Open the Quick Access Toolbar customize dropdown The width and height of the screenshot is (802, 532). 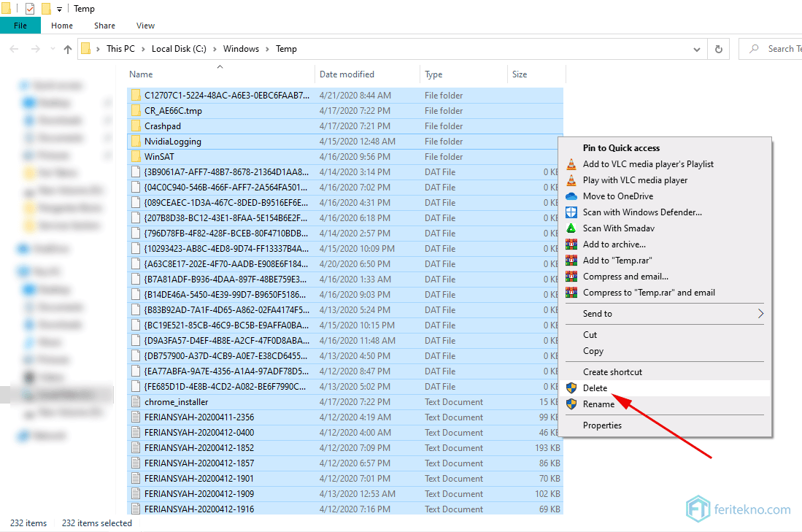click(59, 9)
